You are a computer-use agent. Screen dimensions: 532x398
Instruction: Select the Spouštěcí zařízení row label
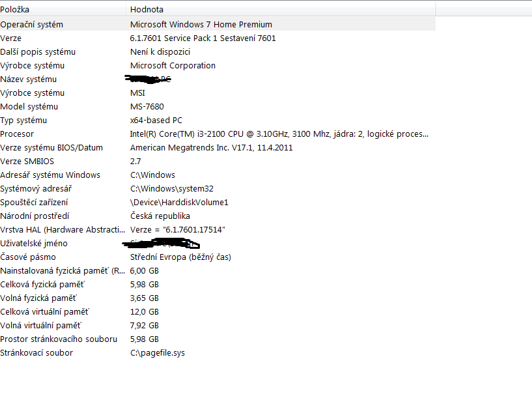tap(34, 203)
